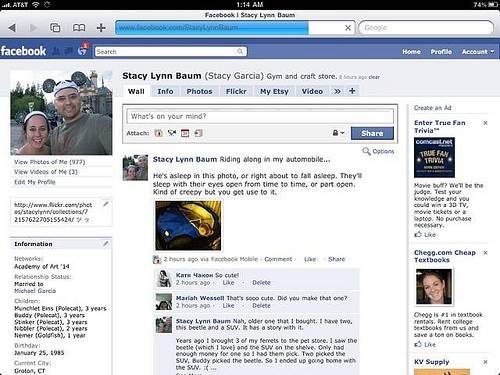This screenshot has height=375, width=500.
Task: Open the Safari bookmarks book icon
Action: (79, 28)
